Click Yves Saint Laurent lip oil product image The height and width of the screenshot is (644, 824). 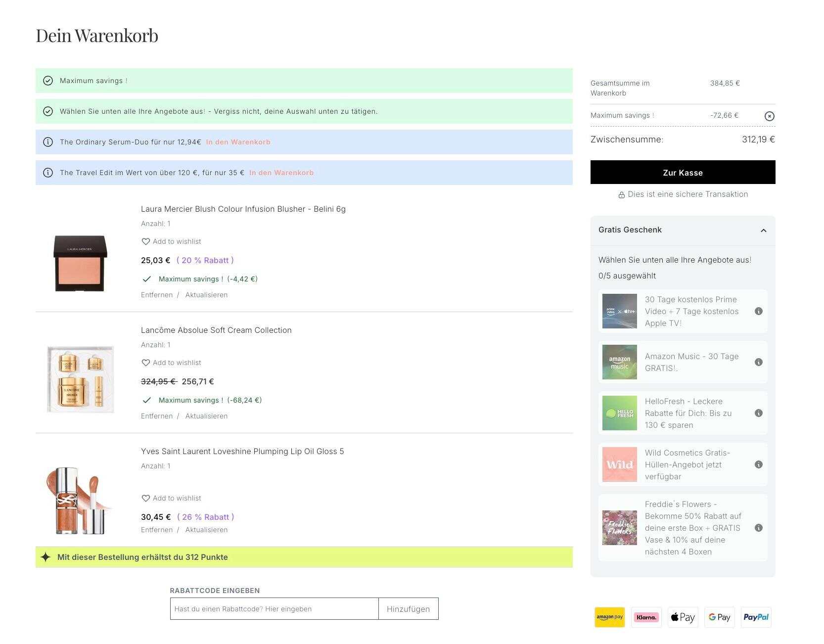79,500
